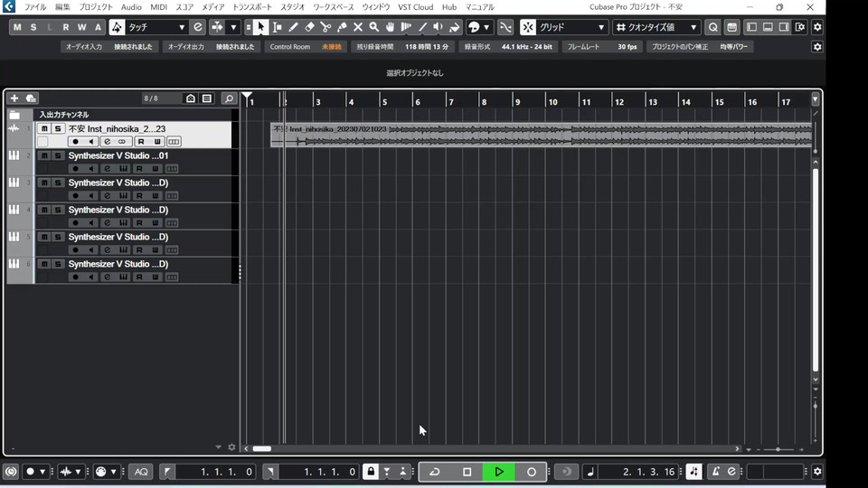The height and width of the screenshot is (488, 868).
Task: Select the Line tool
Action: (x=422, y=27)
